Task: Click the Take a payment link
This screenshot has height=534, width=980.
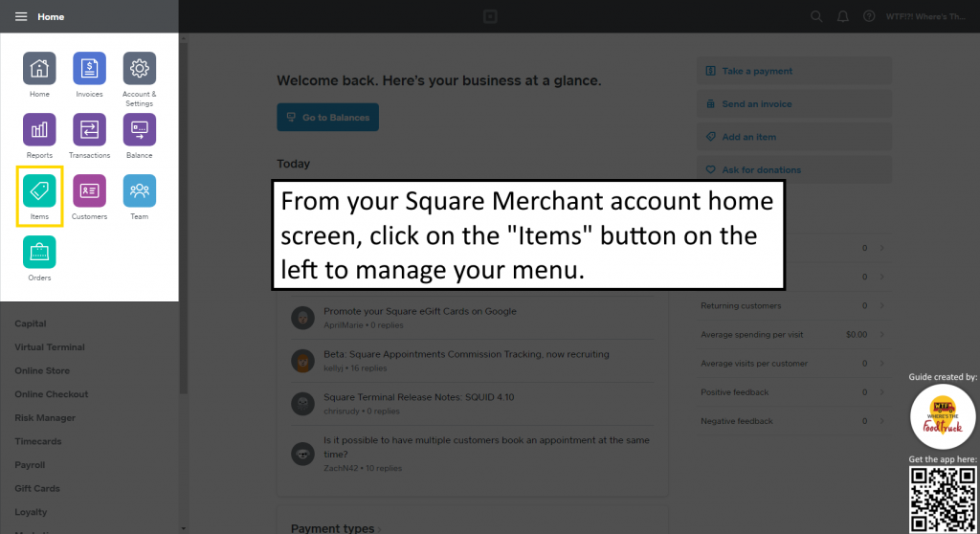Action: point(757,71)
